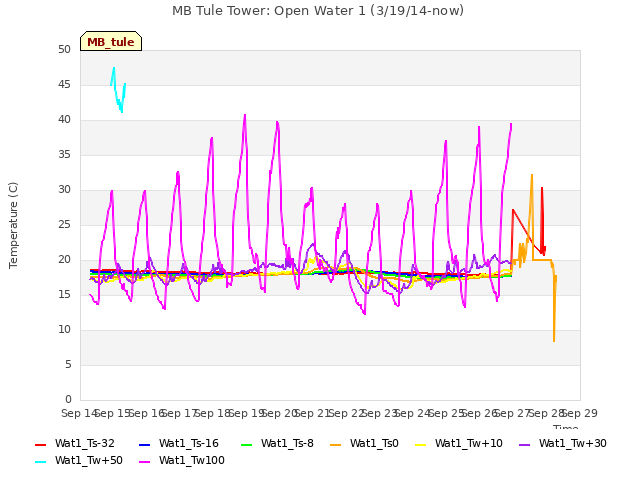The height and width of the screenshot is (480, 640).
Task: Click the Wat1_Ts-16 legend label
Action: [x=189, y=443]
